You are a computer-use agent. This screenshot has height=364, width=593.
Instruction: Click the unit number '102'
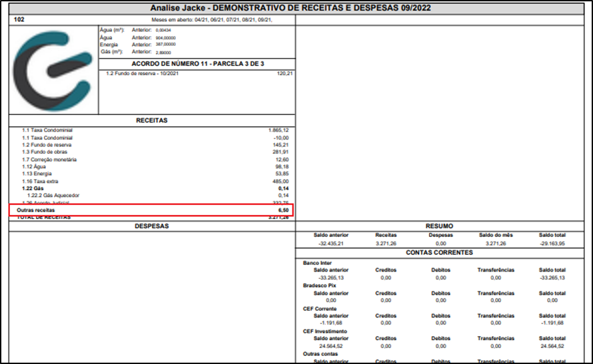(19, 20)
